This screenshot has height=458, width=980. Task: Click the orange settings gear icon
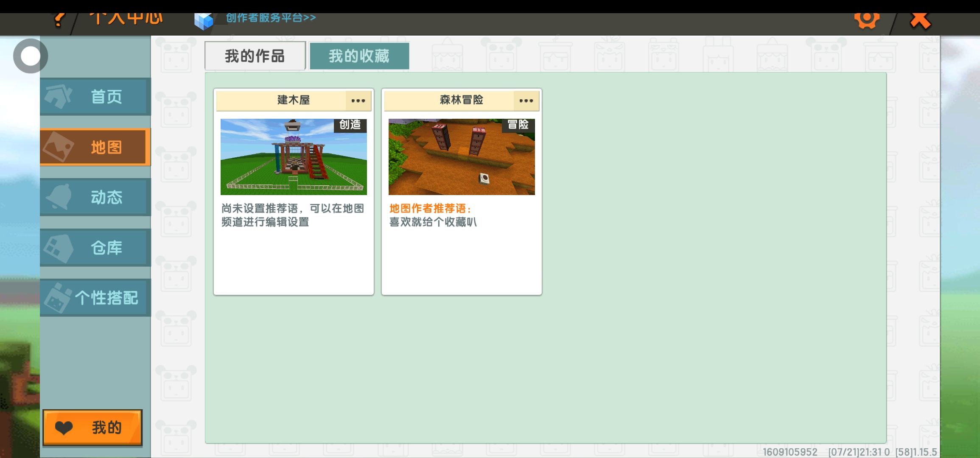click(866, 19)
